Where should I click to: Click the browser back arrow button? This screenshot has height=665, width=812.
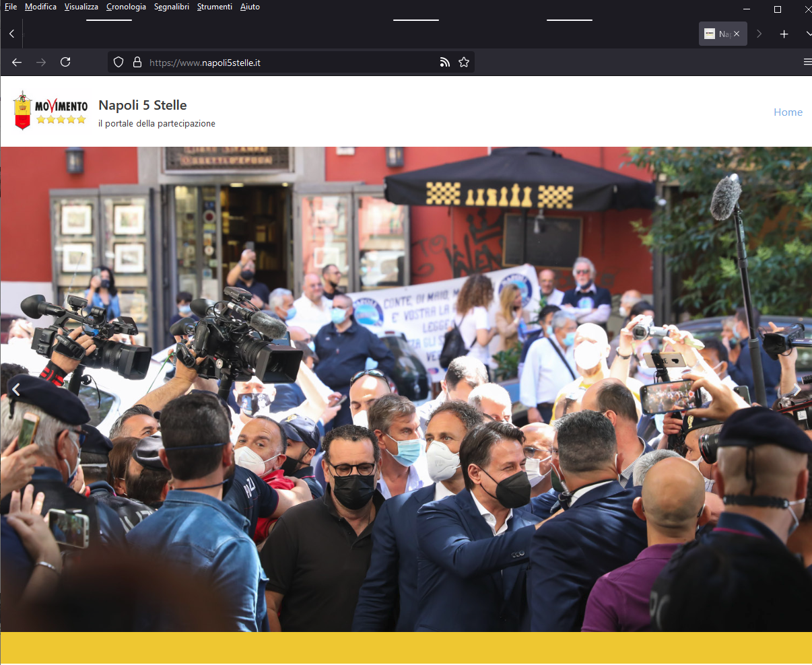[17, 62]
